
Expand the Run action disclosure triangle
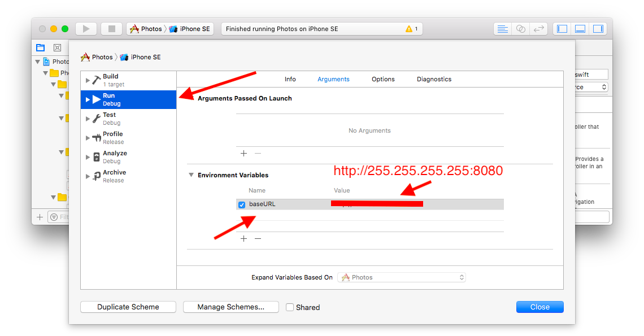(x=88, y=99)
